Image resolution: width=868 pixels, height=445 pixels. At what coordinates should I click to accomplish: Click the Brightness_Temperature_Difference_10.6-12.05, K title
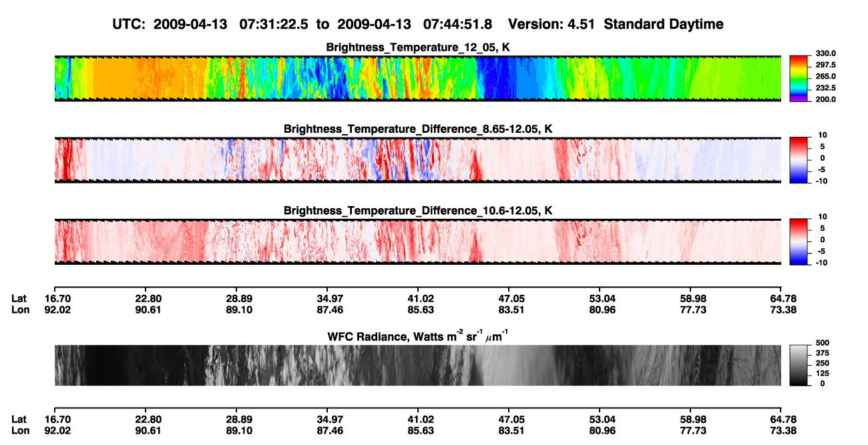coord(417,210)
